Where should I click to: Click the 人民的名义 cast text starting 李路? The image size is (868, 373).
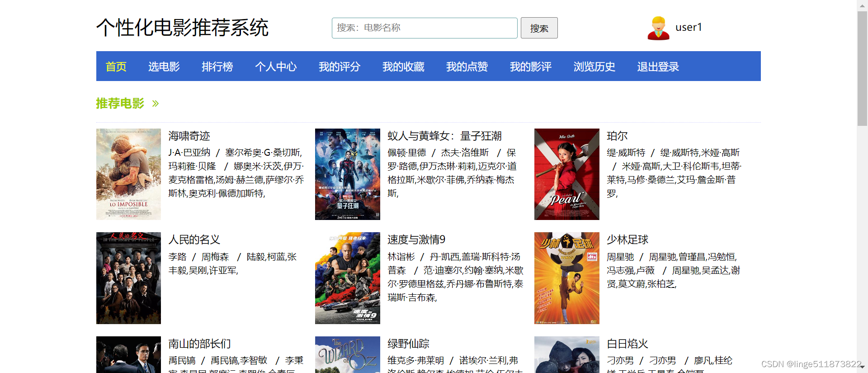pyautogui.click(x=232, y=263)
